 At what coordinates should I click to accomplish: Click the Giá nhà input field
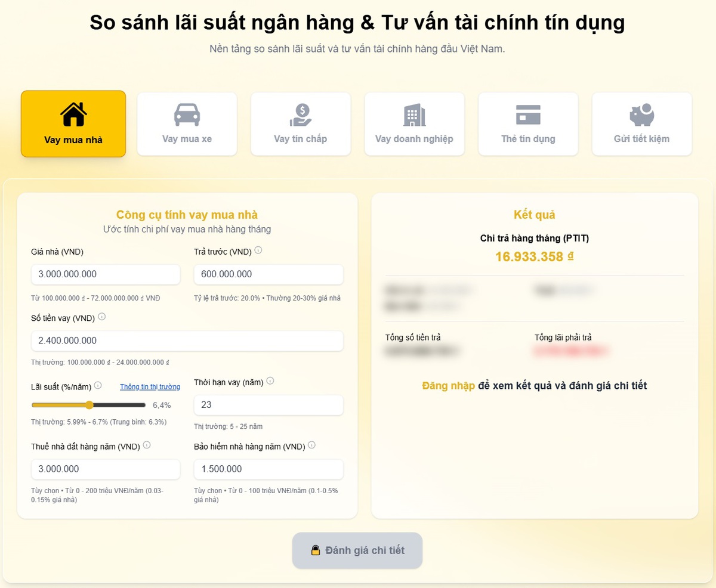106,274
